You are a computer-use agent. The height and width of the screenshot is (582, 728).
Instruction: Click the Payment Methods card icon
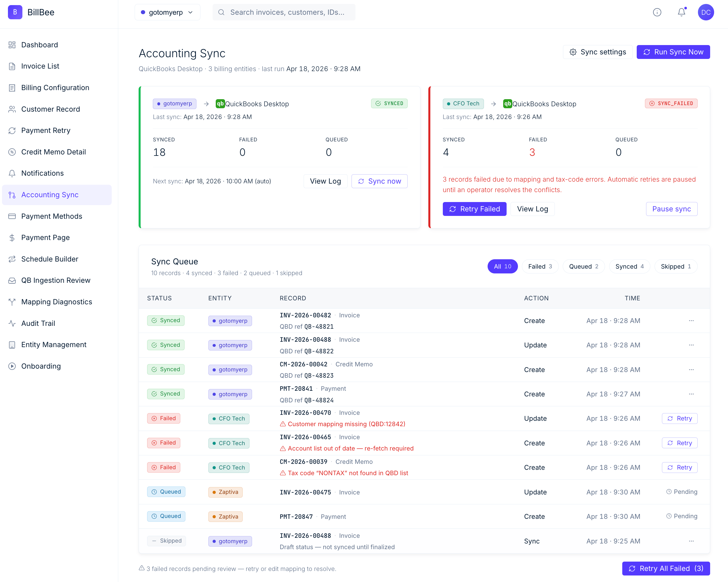point(12,216)
